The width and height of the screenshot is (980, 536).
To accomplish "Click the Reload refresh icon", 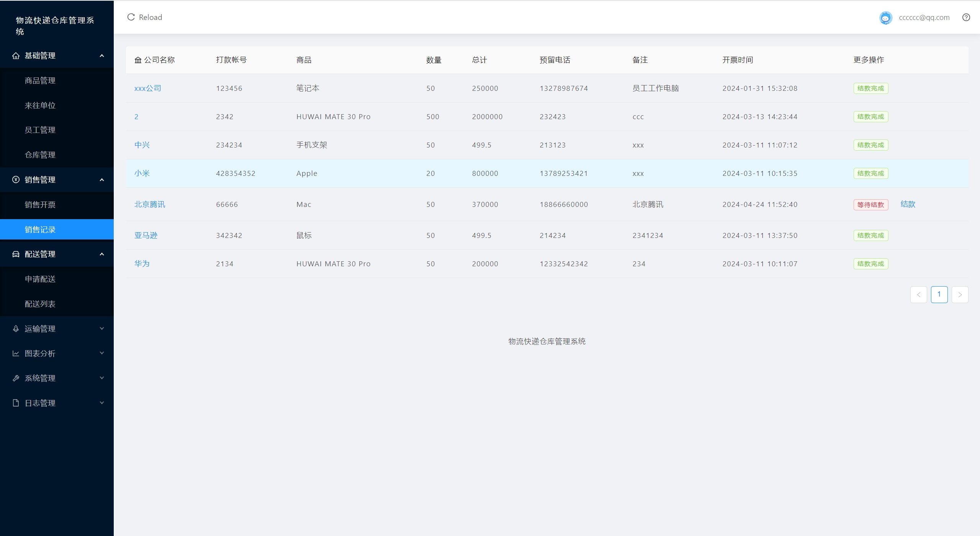I will [131, 17].
